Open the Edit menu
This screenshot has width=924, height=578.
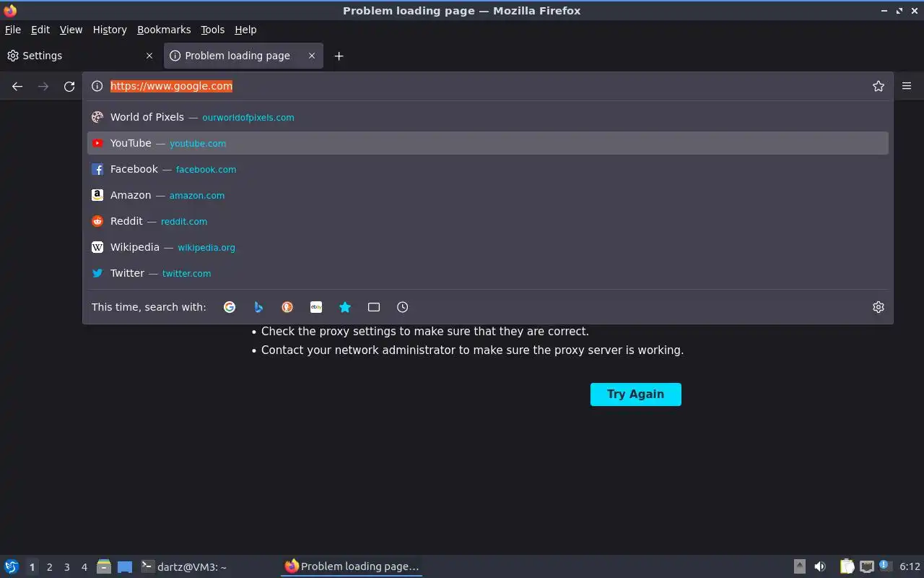pos(40,30)
